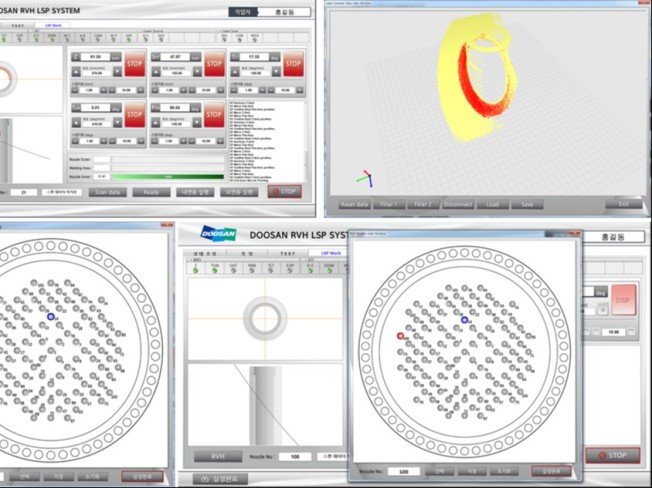The width and height of the screenshot is (652, 488).
Task: Click the Scan data button
Action: tap(107, 191)
